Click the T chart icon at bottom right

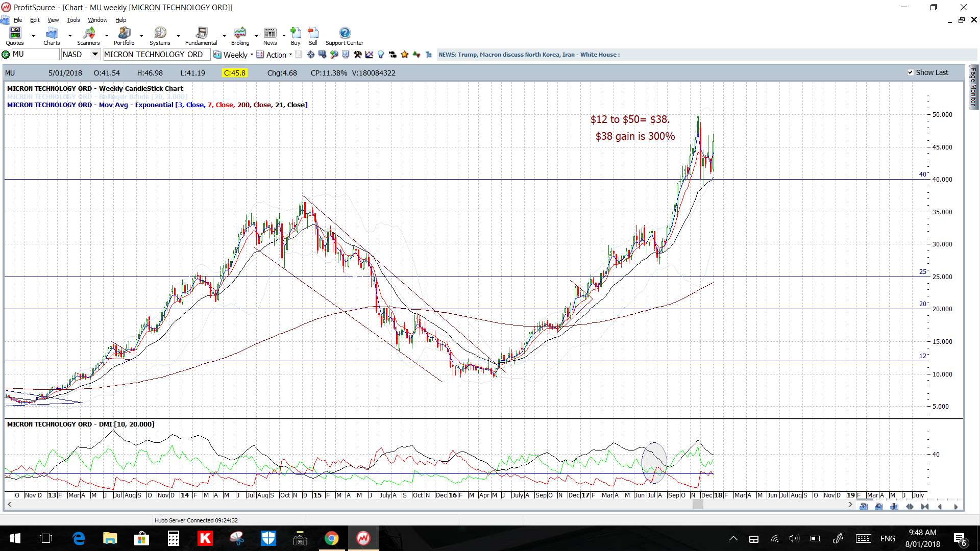[863, 507]
